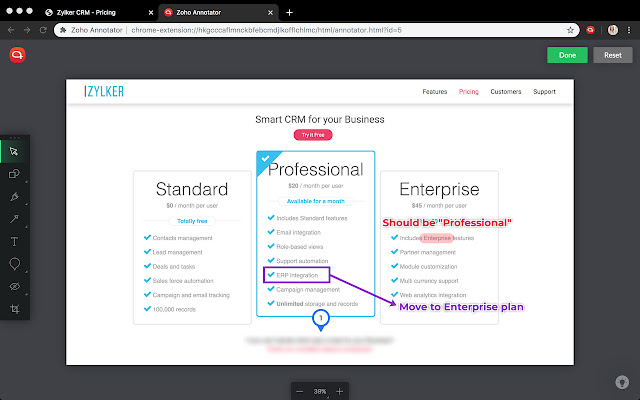
Task: Click the Try it Free button
Action: (313, 135)
